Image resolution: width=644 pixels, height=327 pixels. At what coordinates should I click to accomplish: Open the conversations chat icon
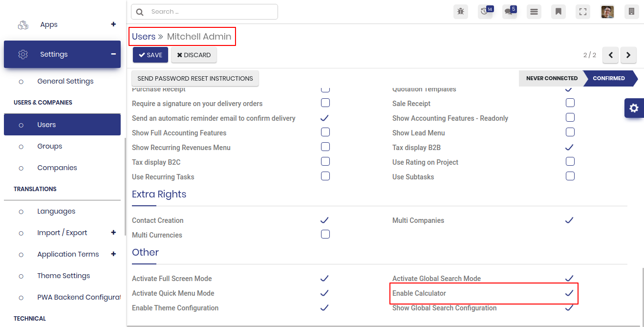(x=510, y=12)
